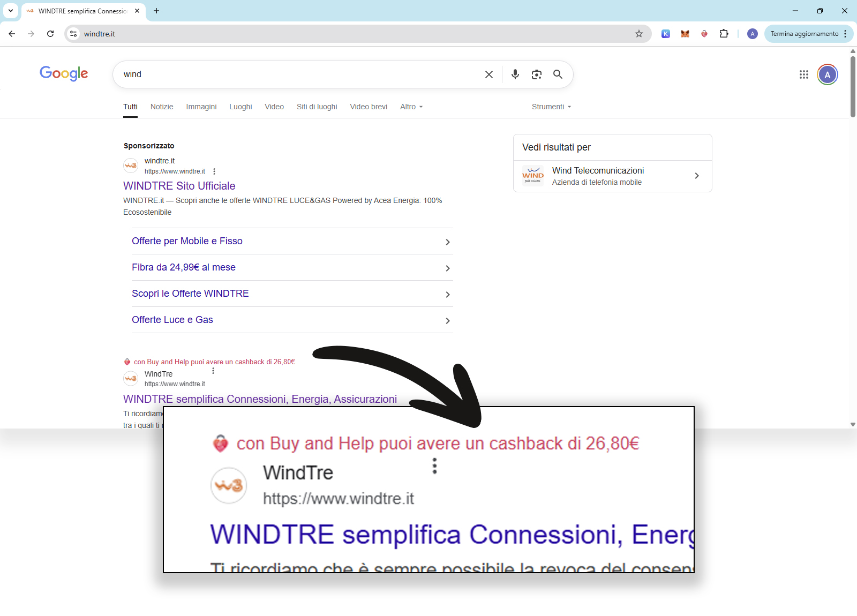Open the blue K extension icon
Viewport: 857px width, 616px height.
(666, 34)
